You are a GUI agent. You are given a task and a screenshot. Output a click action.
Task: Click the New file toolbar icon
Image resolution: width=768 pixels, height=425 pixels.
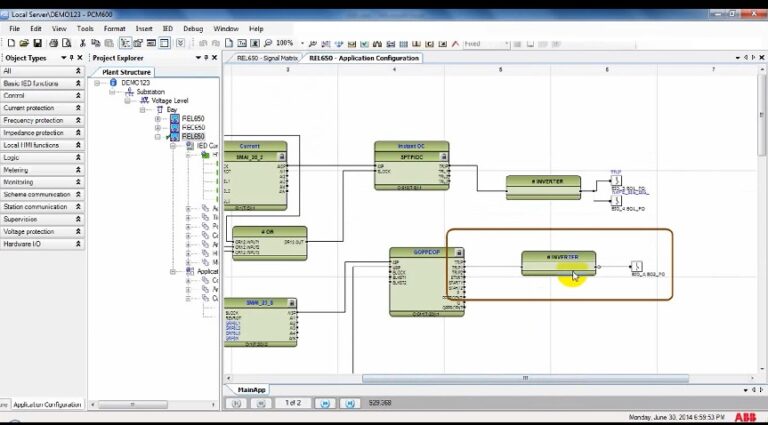point(11,43)
